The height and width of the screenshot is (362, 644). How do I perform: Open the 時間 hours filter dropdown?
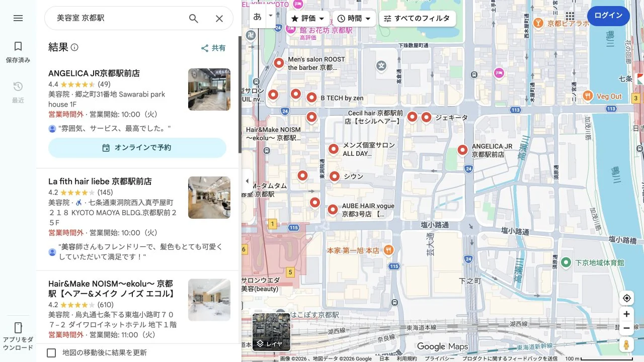[x=354, y=19]
